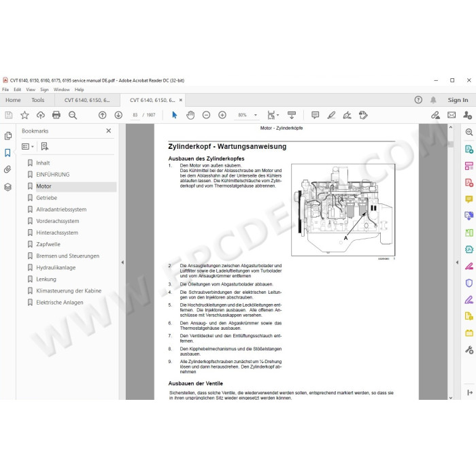
Task: Go to next page arrow
Action: (x=118, y=115)
